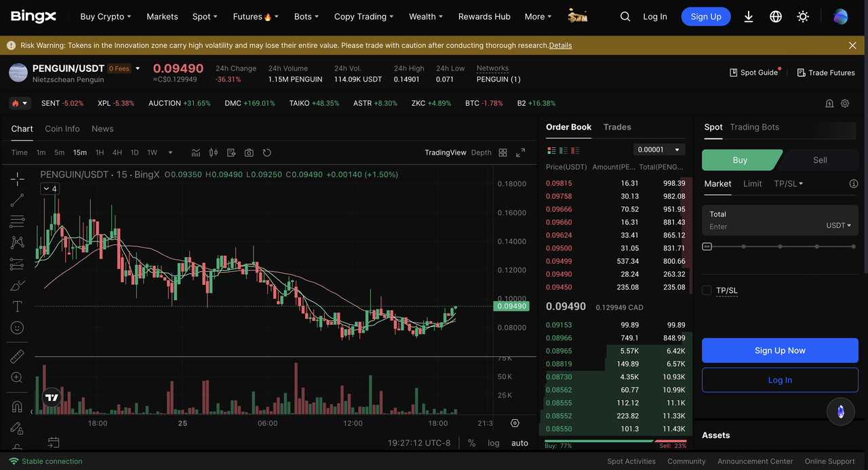Open the Coin Info tab
The width and height of the screenshot is (868, 470).
[x=62, y=129]
